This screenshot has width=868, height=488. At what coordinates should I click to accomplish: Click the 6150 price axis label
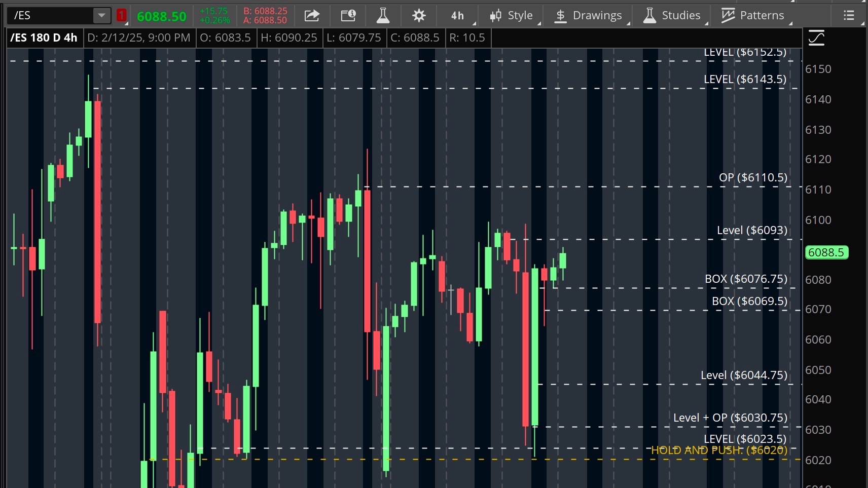coord(818,69)
